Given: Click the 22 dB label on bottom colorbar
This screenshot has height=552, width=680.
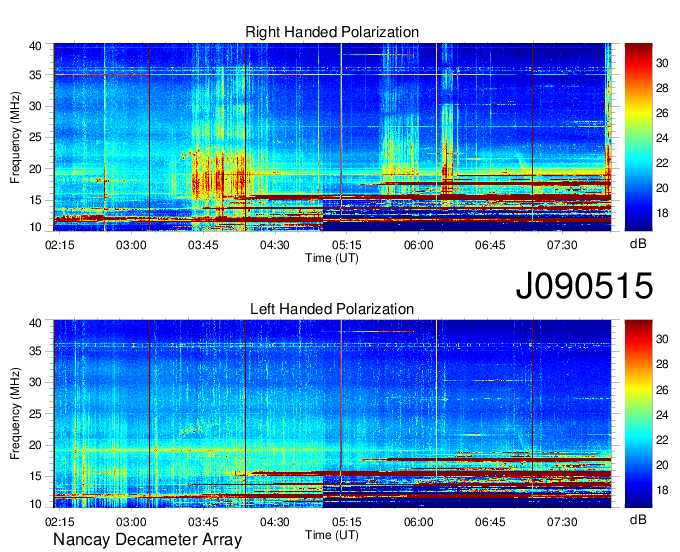Looking at the screenshot, I should [x=662, y=441].
